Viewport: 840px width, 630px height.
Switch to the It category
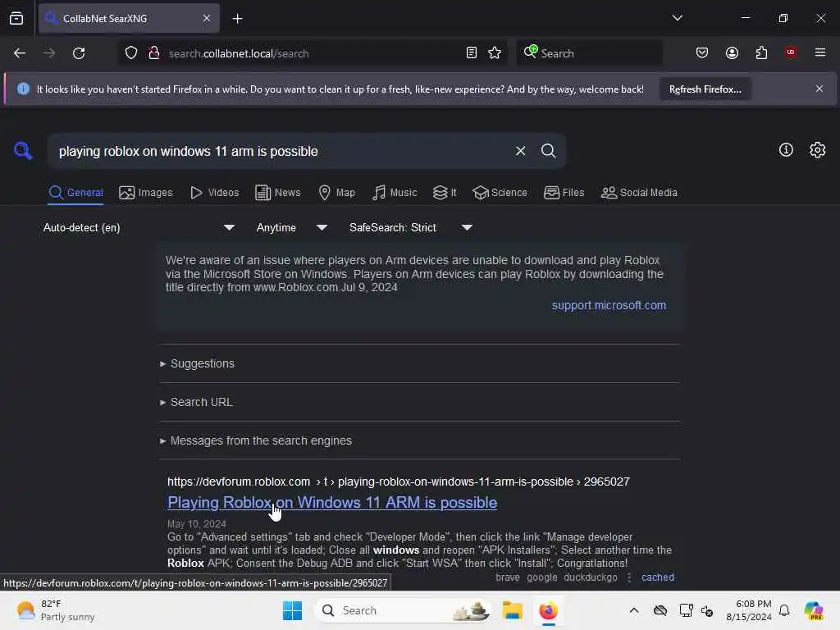tap(445, 193)
